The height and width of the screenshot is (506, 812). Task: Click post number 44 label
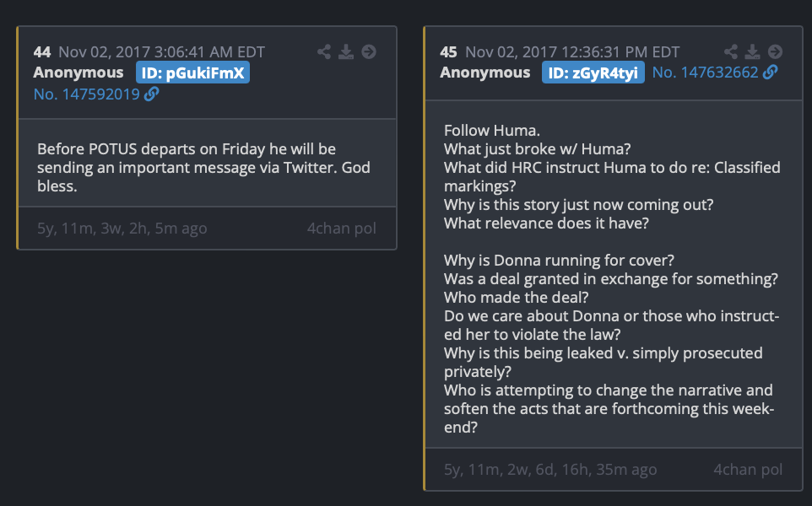point(42,52)
